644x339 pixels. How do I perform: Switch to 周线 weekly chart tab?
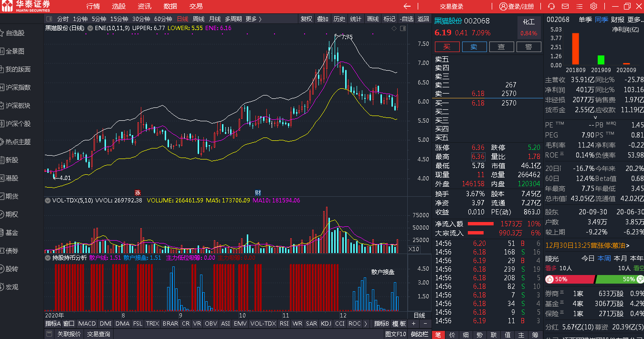coord(199,19)
